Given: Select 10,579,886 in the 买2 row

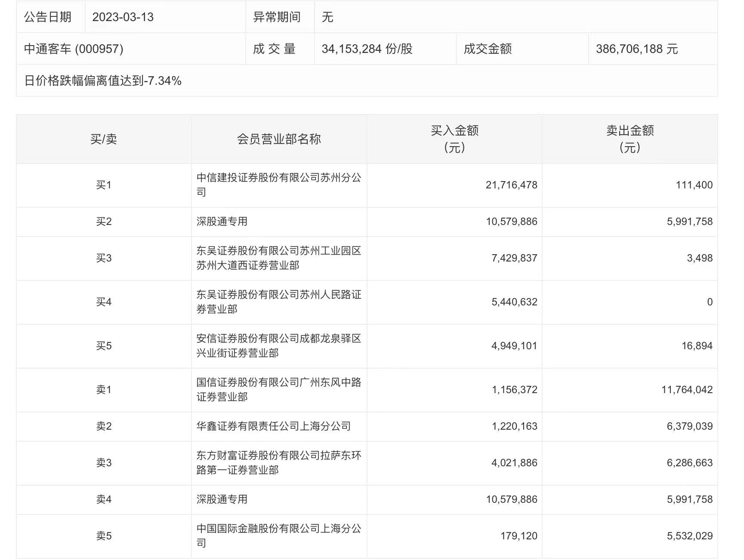Looking at the screenshot, I should [x=512, y=222].
